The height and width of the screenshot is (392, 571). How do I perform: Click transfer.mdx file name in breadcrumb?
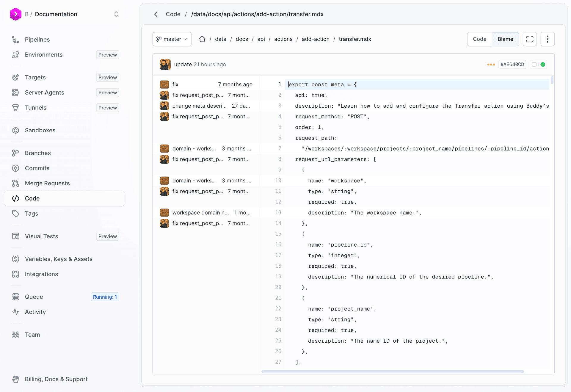(355, 39)
